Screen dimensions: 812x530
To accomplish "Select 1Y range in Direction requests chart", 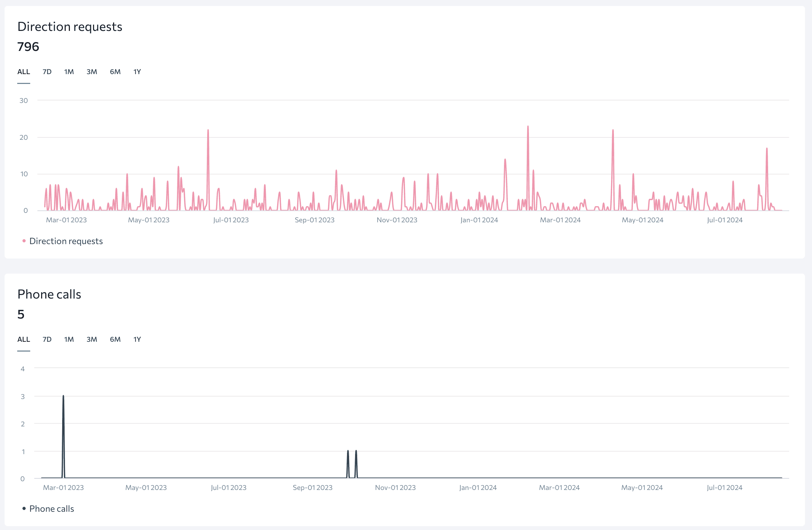I will [137, 72].
